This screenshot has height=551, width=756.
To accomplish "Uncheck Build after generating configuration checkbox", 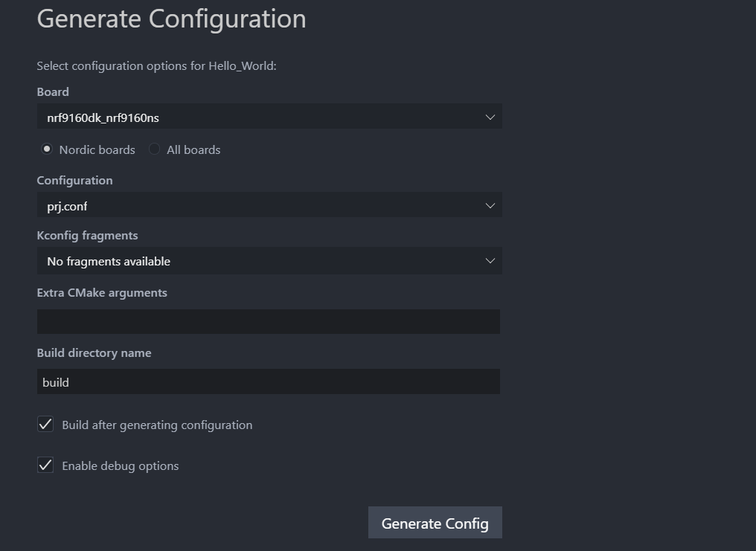I will click(45, 425).
